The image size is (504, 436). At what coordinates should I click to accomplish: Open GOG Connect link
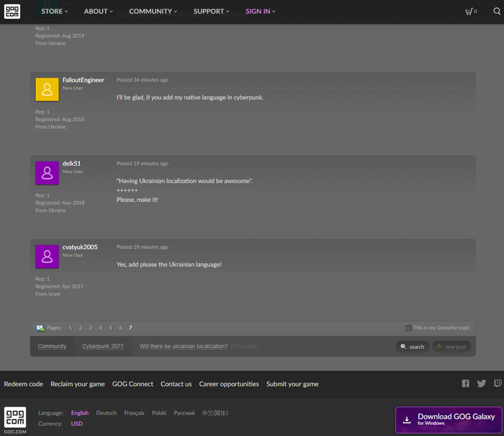click(x=132, y=384)
